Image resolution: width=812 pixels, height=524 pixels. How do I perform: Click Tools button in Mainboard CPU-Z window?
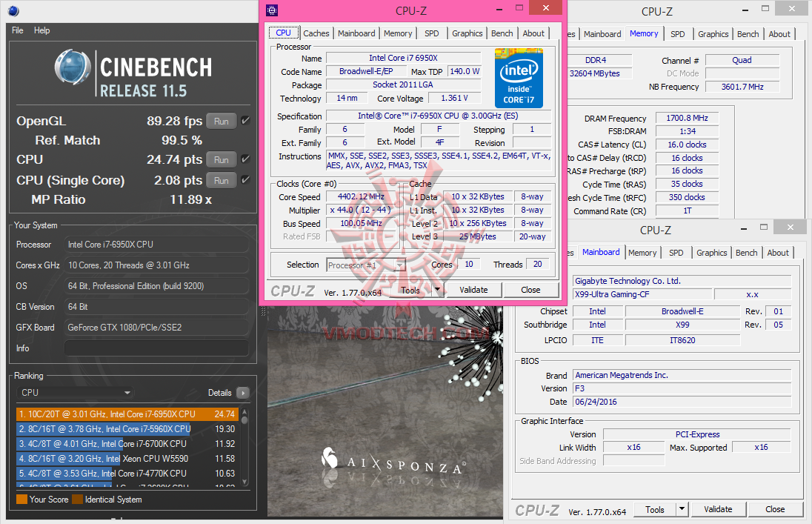(655, 509)
